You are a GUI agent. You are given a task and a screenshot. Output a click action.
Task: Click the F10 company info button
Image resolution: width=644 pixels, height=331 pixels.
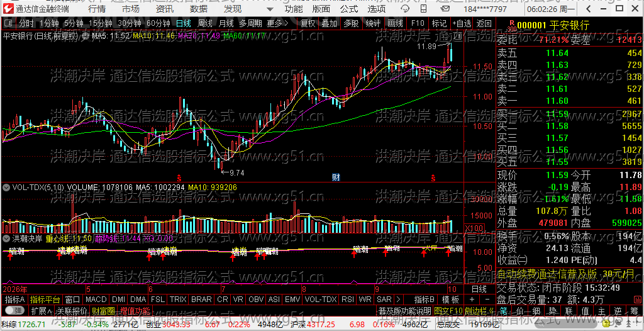418,23
